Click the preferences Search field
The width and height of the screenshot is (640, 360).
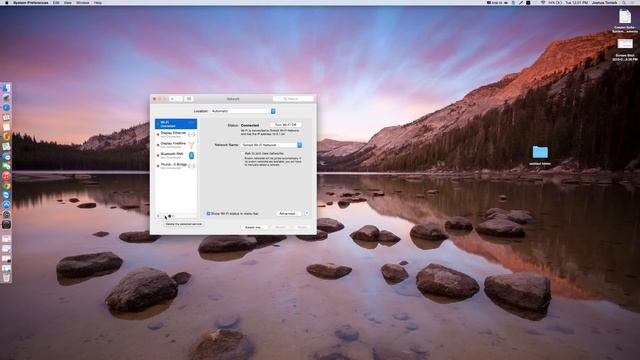(293, 99)
